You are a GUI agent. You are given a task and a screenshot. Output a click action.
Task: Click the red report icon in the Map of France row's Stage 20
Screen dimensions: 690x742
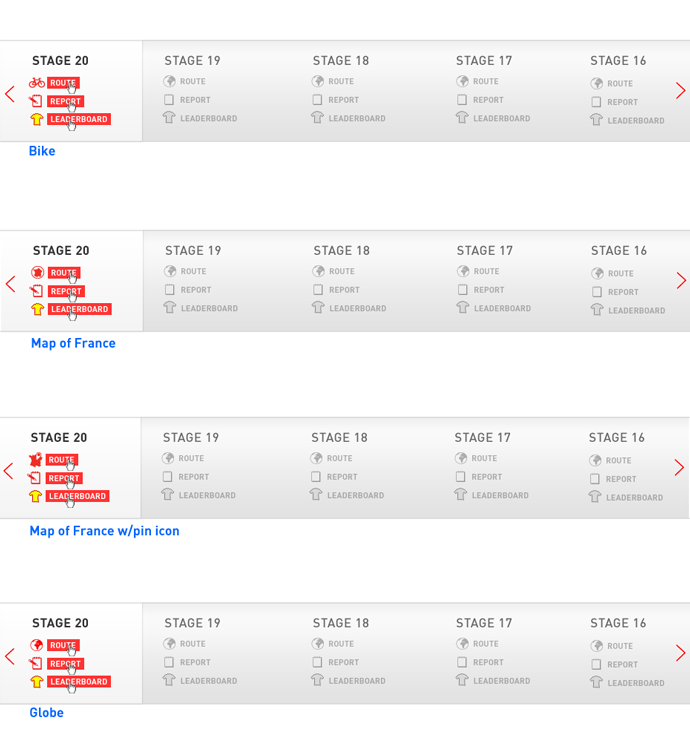click(x=36, y=291)
